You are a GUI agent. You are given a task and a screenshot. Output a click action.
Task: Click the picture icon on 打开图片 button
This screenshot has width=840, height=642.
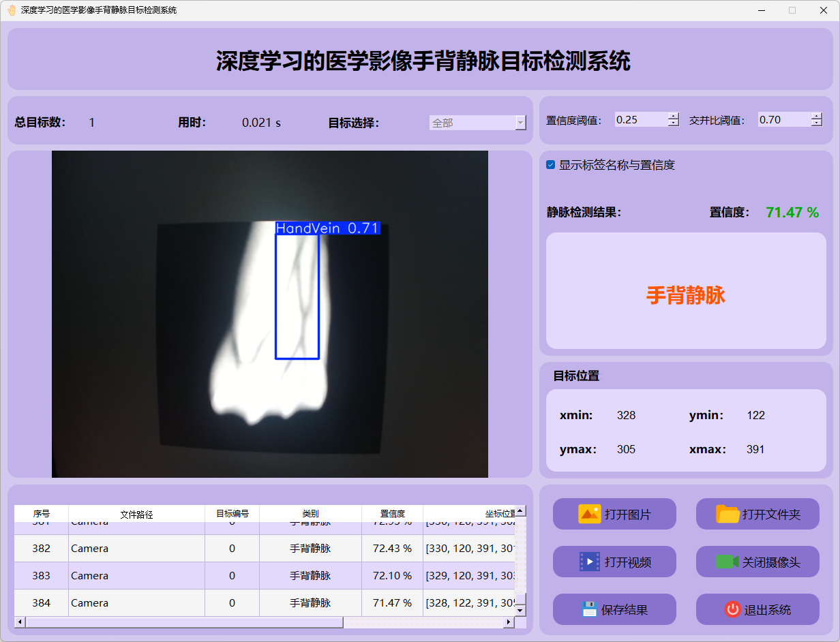point(589,514)
